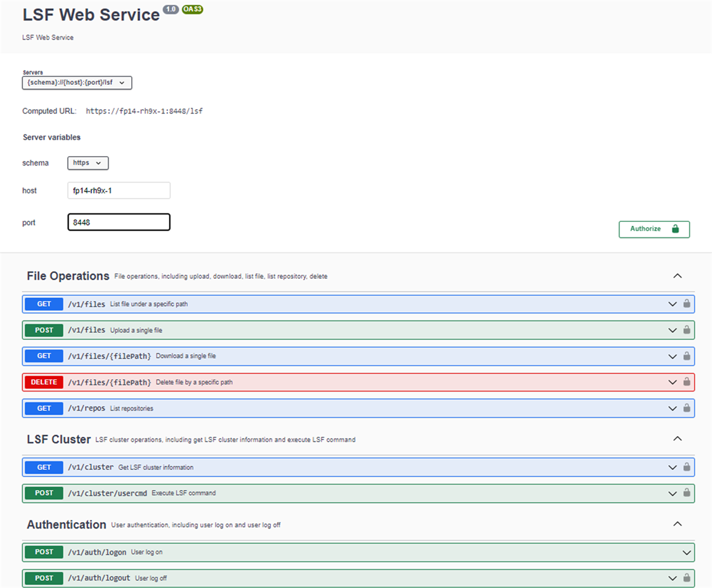Collapse the Authentication section
The height and width of the screenshot is (588, 712).
point(677,524)
